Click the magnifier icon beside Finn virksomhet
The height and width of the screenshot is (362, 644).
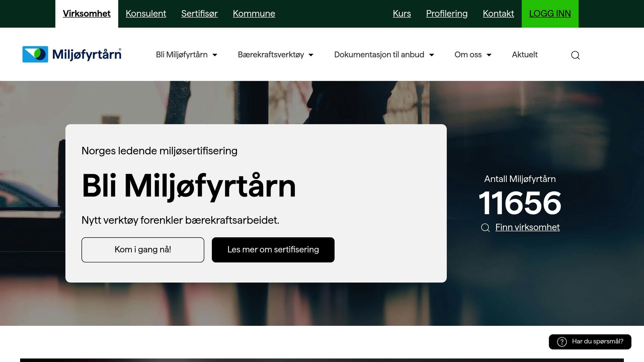[485, 228]
